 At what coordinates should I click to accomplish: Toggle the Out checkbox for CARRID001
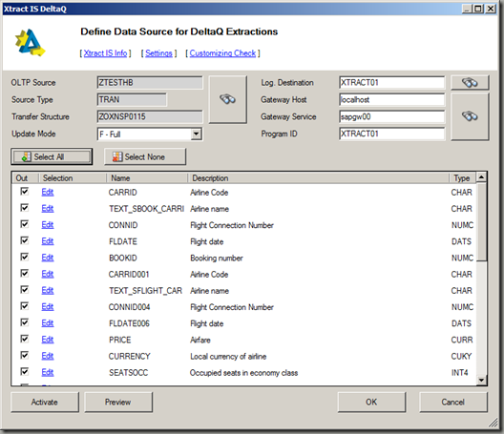tap(25, 274)
